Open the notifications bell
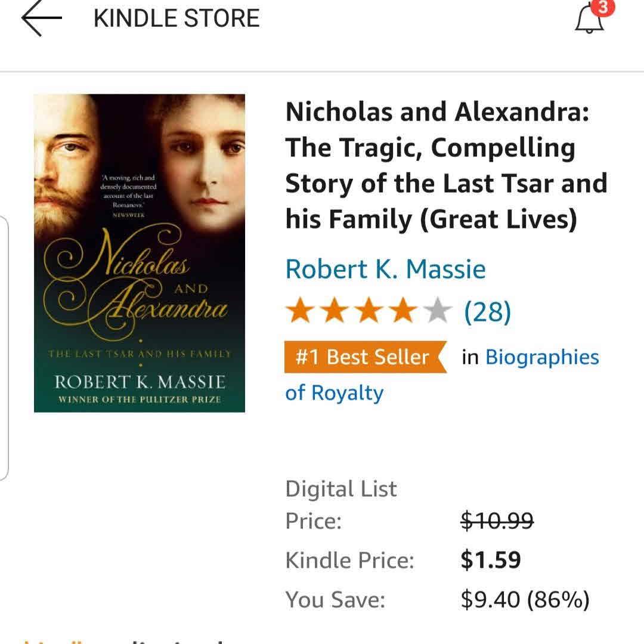This screenshot has width=644, height=644. click(589, 20)
